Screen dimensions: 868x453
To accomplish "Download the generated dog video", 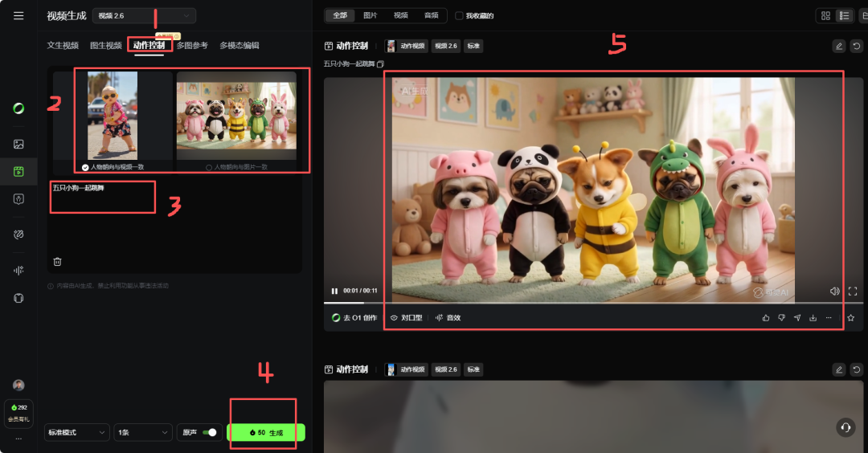I will point(813,318).
